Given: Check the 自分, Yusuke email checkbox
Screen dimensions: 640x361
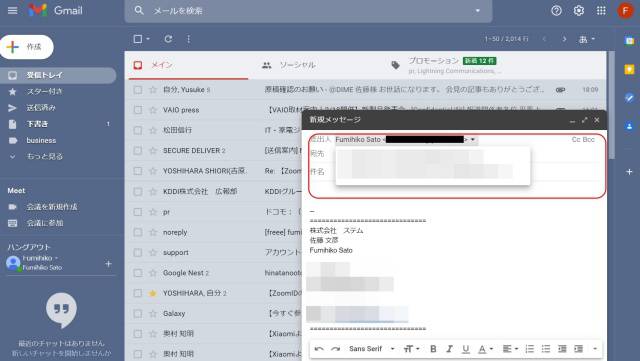Looking at the screenshot, I should click(x=138, y=89).
